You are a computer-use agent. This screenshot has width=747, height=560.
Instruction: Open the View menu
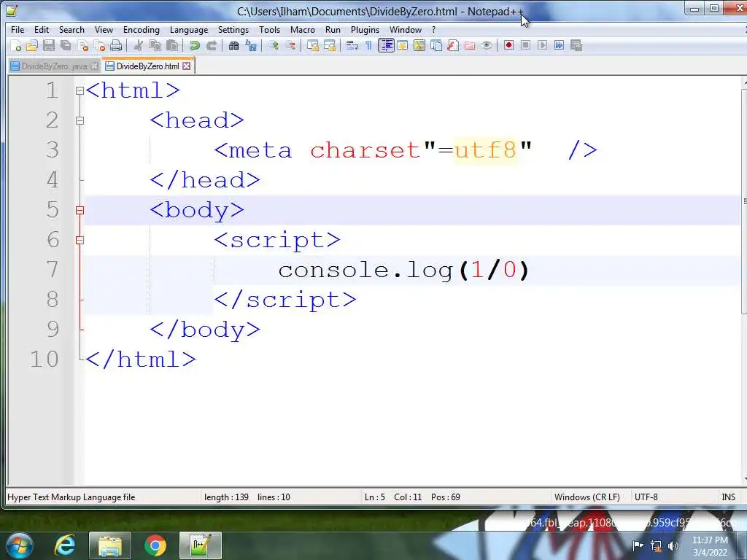[x=104, y=29]
